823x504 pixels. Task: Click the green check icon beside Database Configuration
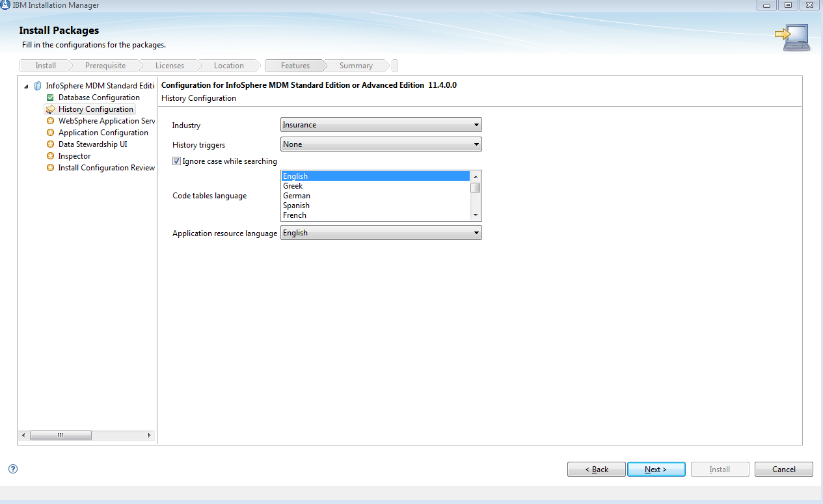(x=50, y=98)
